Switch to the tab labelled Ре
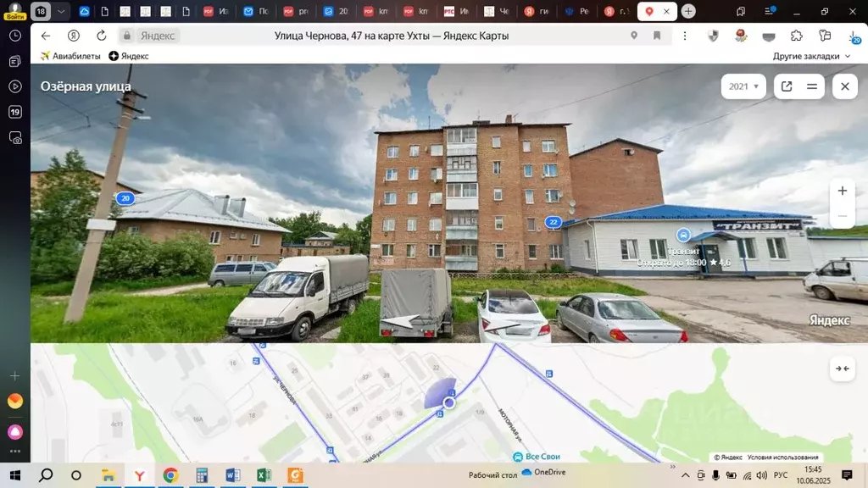The height and width of the screenshot is (488, 868). click(576, 11)
